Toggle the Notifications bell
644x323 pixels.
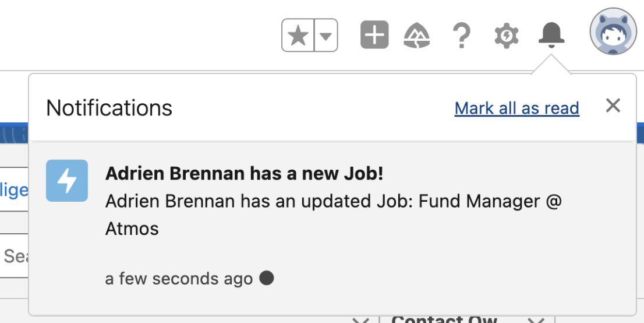(551, 35)
